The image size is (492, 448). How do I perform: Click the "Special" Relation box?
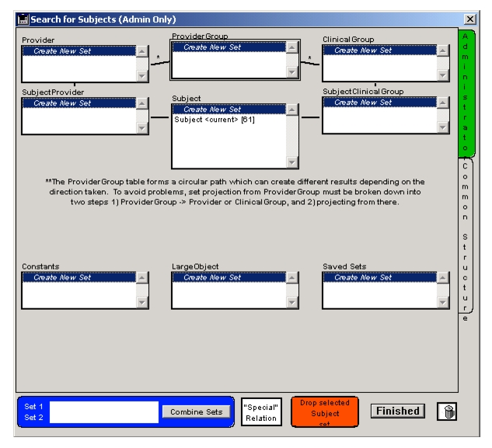[261, 412]
